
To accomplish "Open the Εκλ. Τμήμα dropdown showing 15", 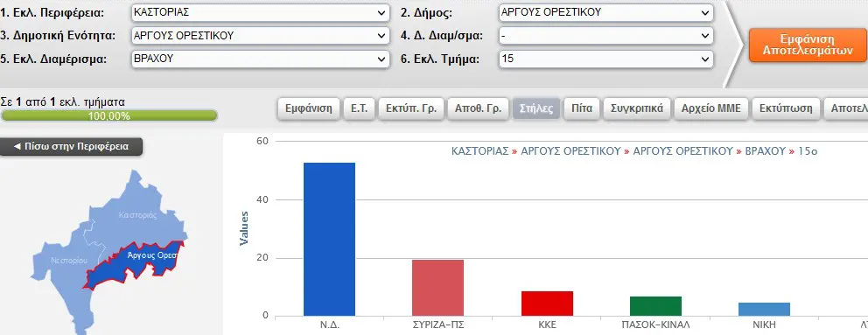I will point(605,59).
